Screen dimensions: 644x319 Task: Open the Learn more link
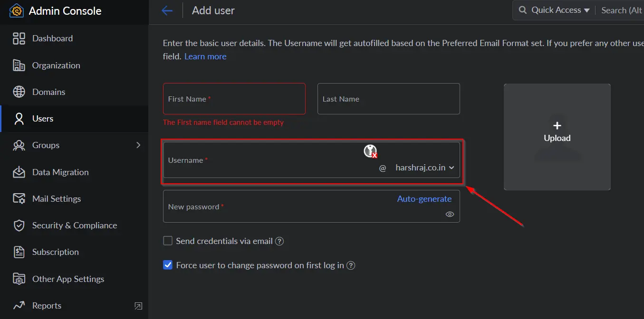pos(205,56)
